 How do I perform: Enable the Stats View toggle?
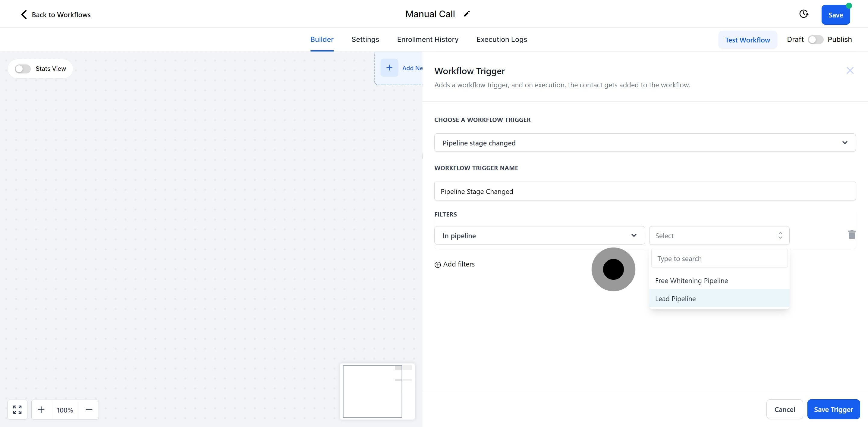coord(23,69)
